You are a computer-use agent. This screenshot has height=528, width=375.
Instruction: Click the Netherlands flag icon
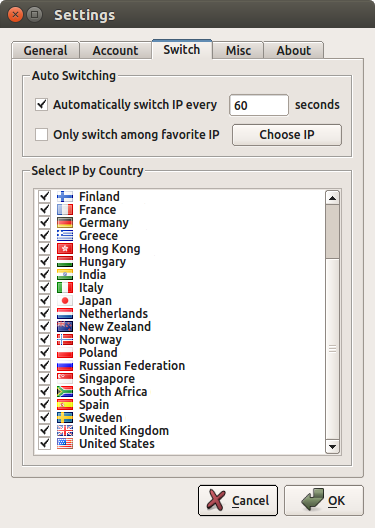[x=65, y=314]
